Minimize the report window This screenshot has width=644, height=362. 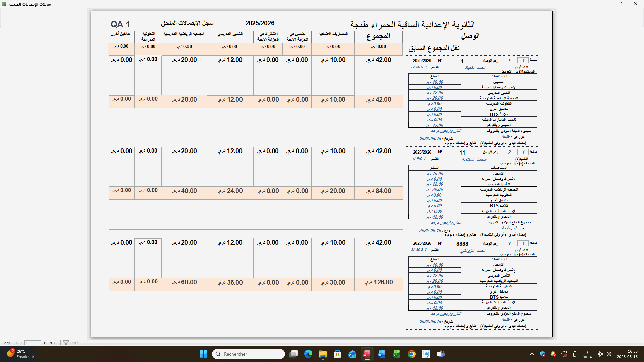605,4
